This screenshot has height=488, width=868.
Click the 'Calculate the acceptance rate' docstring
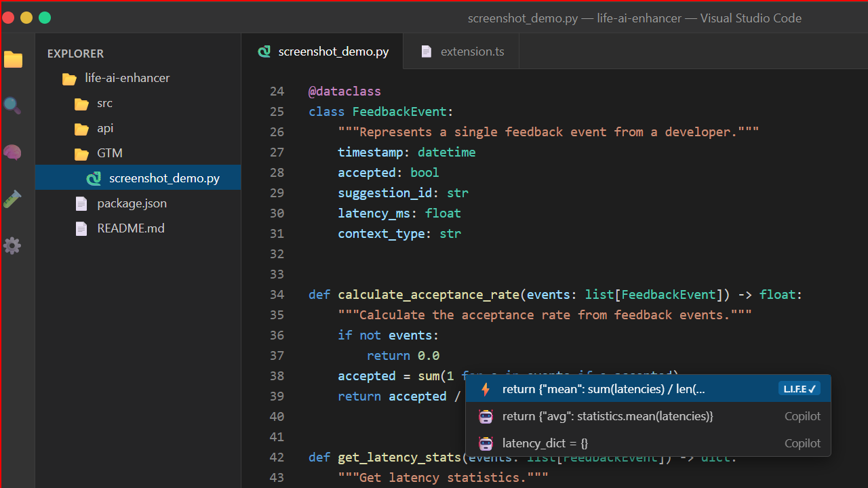pyautogui.click(x=545, y=315)
